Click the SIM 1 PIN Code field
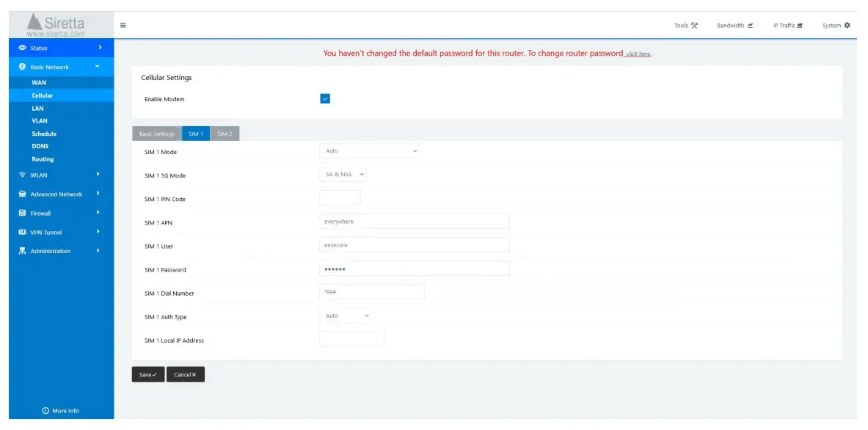Screen dimensions: 868x430 (x=340, y=197)
